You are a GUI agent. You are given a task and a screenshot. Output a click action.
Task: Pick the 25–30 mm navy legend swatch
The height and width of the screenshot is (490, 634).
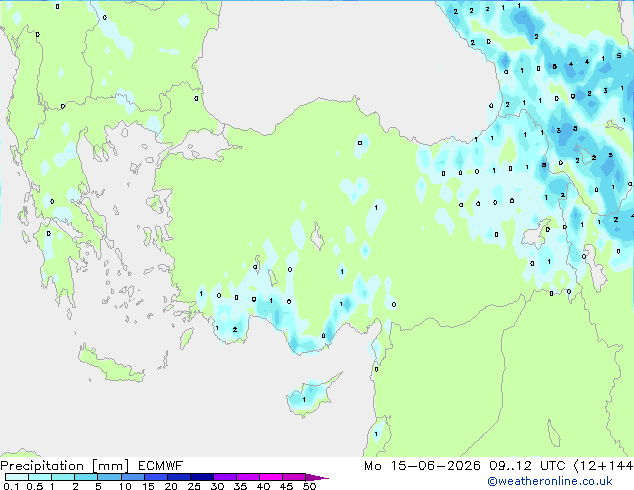(x=201, y=477)
